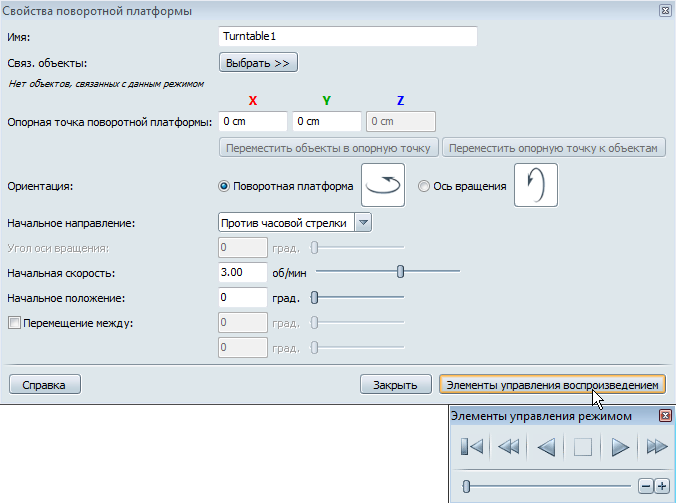676x504 pixels.
Task: Click the first "Перемещение между" slider handle
Action: tap(314, 322)
